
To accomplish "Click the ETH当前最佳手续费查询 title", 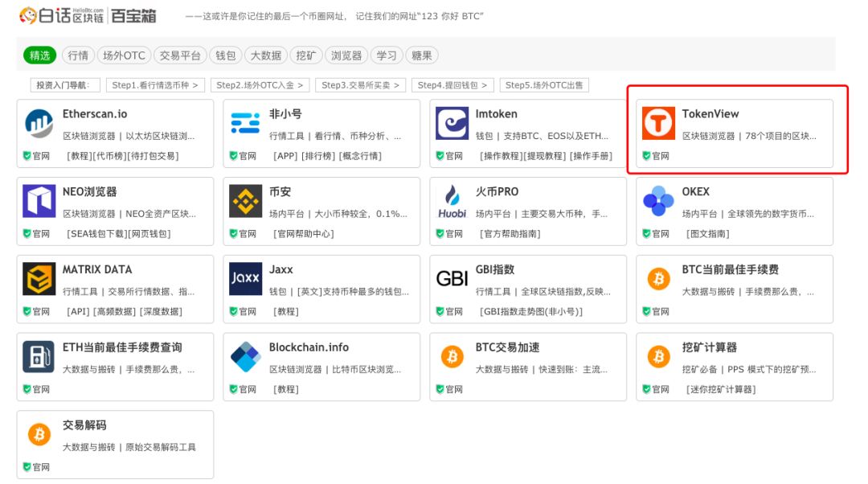I will tap(122, 347).
